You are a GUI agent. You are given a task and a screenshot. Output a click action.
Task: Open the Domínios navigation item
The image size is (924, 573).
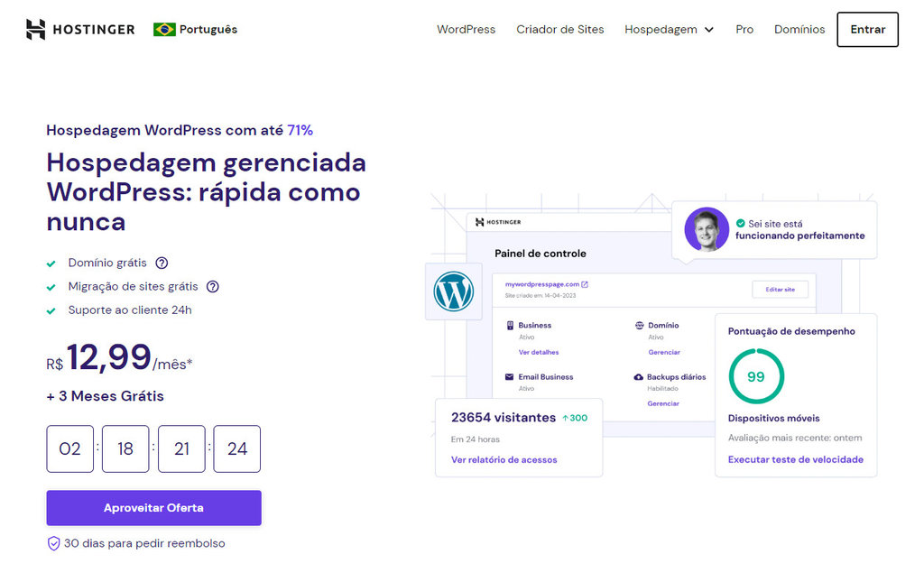[799, 30]
